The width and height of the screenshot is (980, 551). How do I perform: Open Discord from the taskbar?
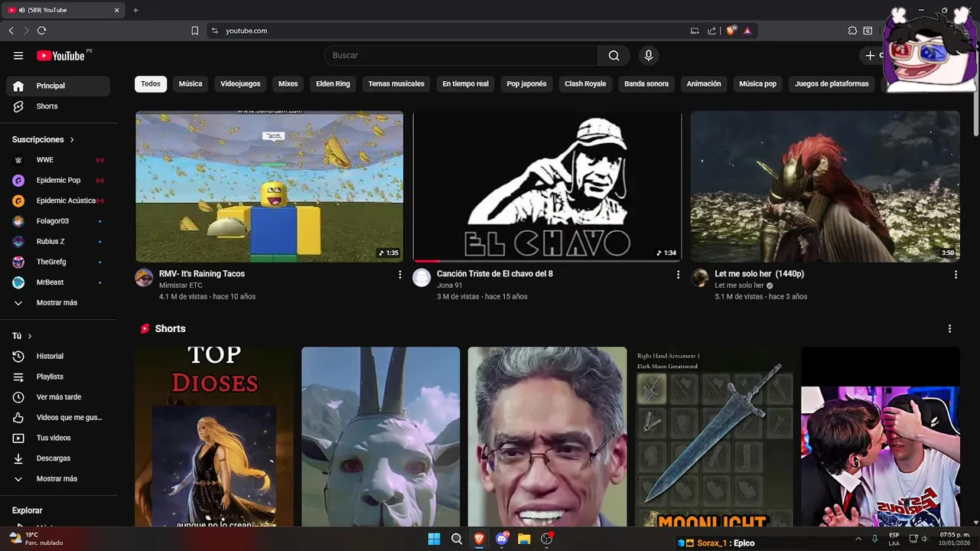pyautogui.click(x=502, y=539)
